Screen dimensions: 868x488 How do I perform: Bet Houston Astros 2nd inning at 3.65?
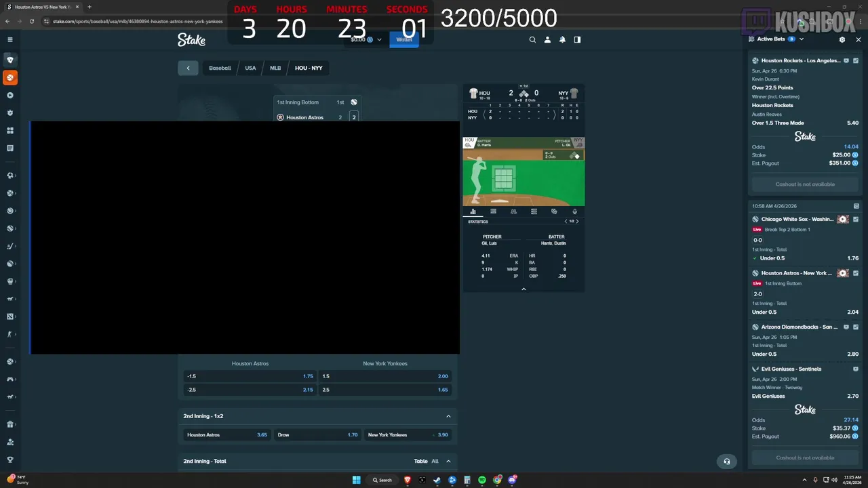[x=226, y=434]
